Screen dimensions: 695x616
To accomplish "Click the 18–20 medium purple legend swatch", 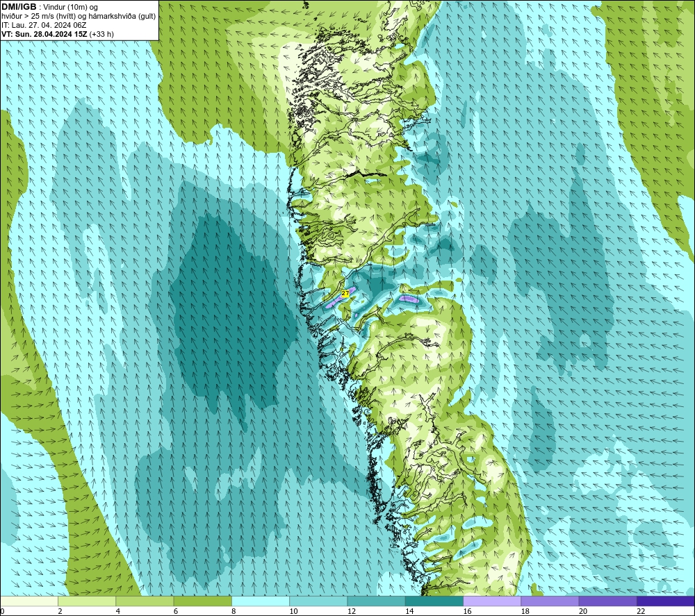I will coord(550,601).
